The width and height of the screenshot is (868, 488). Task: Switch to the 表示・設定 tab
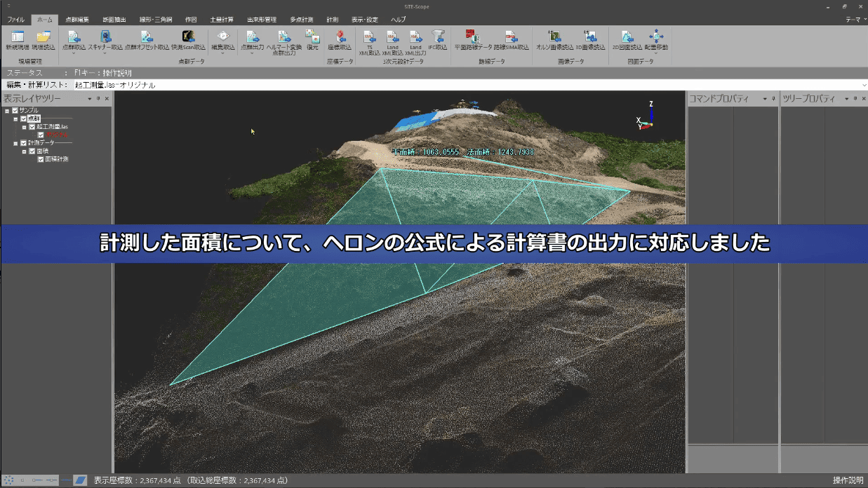pos(365,20)
